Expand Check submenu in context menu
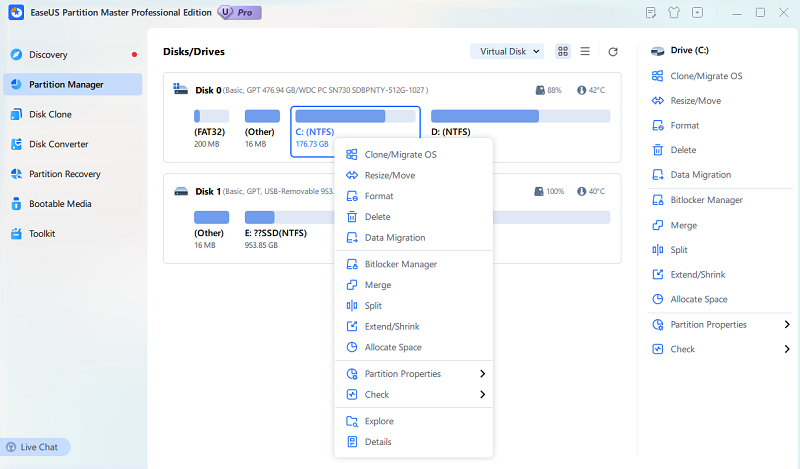 [413, 395]
